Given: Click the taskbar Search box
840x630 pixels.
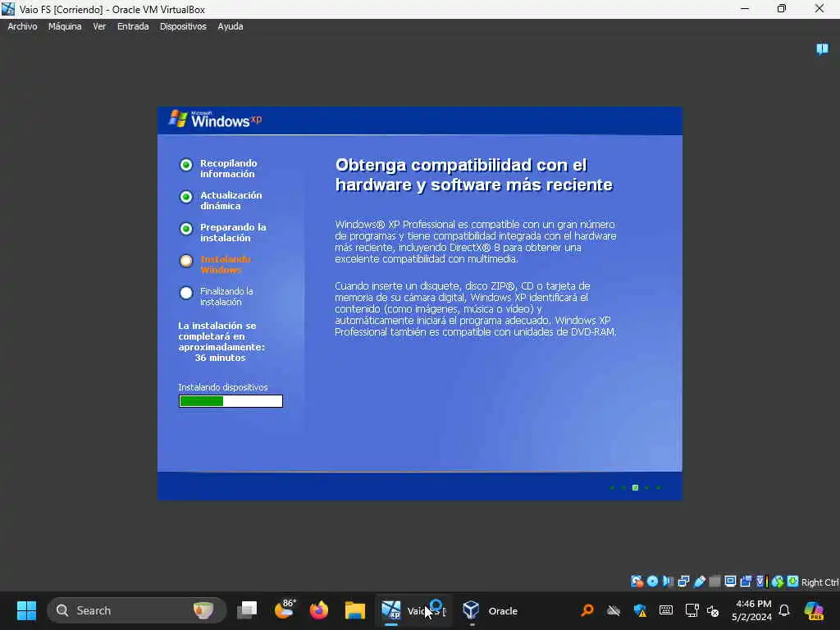Looking at the screenshot, I should pyautogui.click(x=137, y=610).
